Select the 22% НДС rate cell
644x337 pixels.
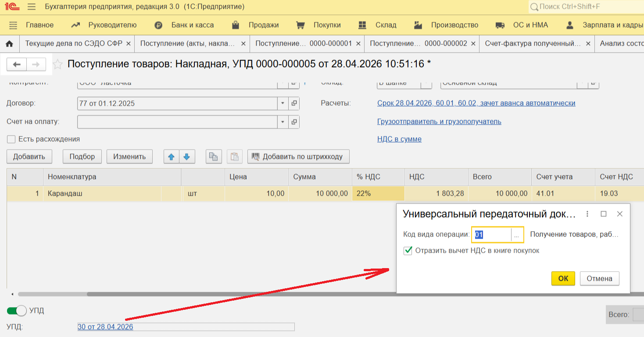378,194
